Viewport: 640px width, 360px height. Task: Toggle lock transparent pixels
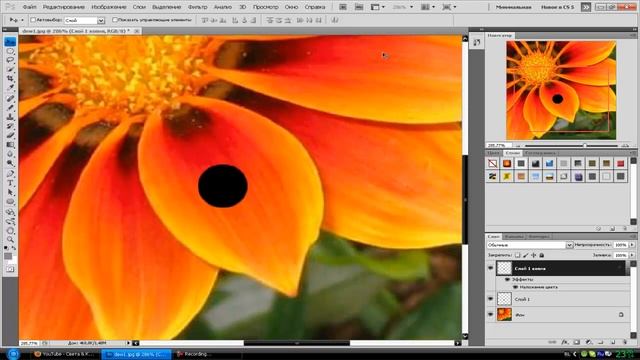518,255
